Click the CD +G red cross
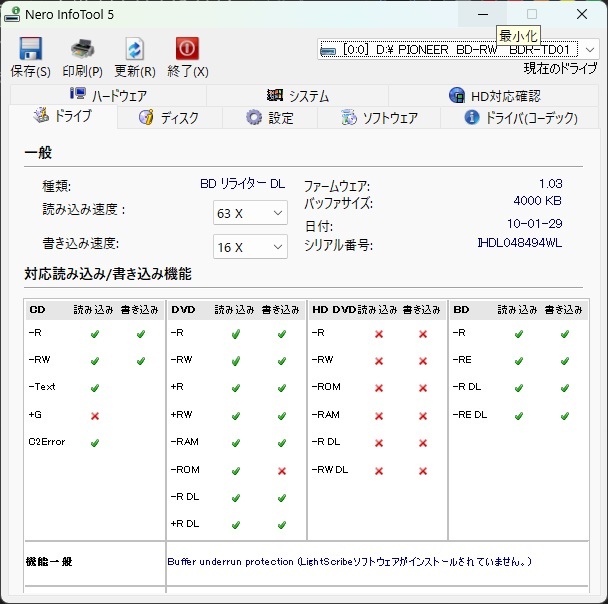The height and width of the screenshot is (604, 608). tap(95, 416)
